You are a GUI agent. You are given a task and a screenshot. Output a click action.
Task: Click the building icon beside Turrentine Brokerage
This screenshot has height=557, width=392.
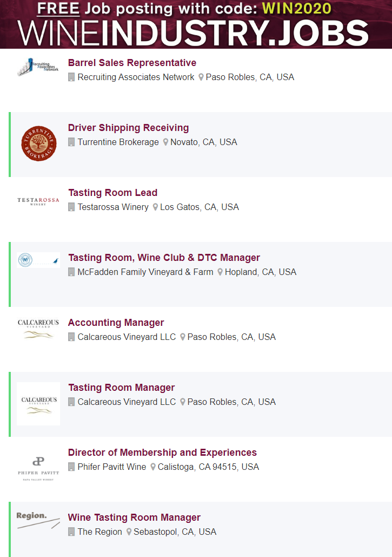(71, 142)
